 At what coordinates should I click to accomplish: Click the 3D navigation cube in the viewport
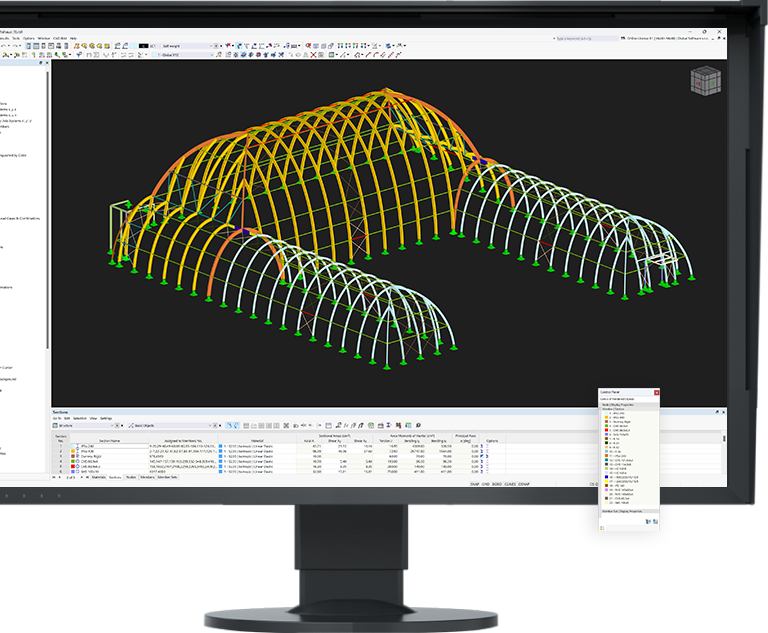pos(705,81)
